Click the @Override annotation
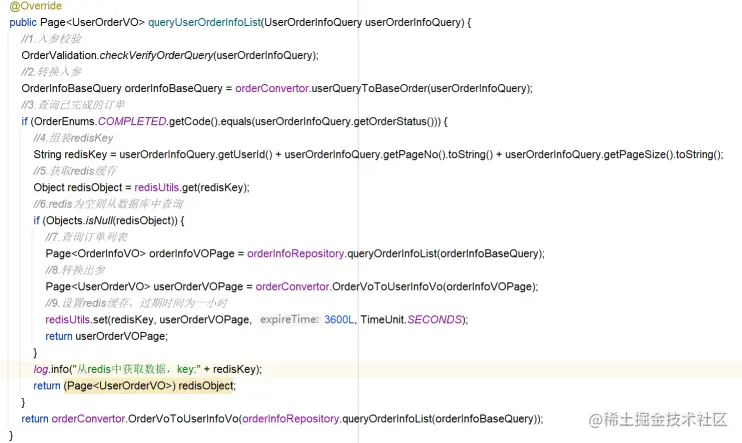The height and width of the screenshot is (443, 742). [35, 6]
